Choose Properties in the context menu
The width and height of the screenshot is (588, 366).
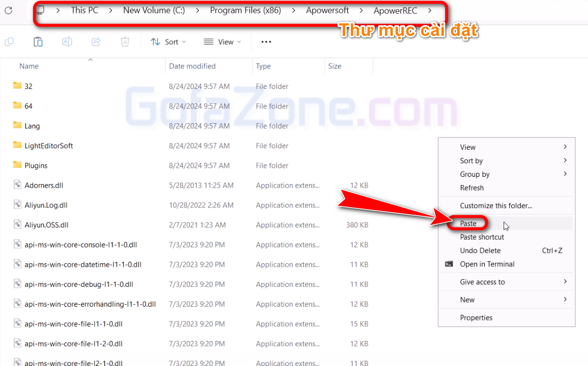tap(476, 317)
